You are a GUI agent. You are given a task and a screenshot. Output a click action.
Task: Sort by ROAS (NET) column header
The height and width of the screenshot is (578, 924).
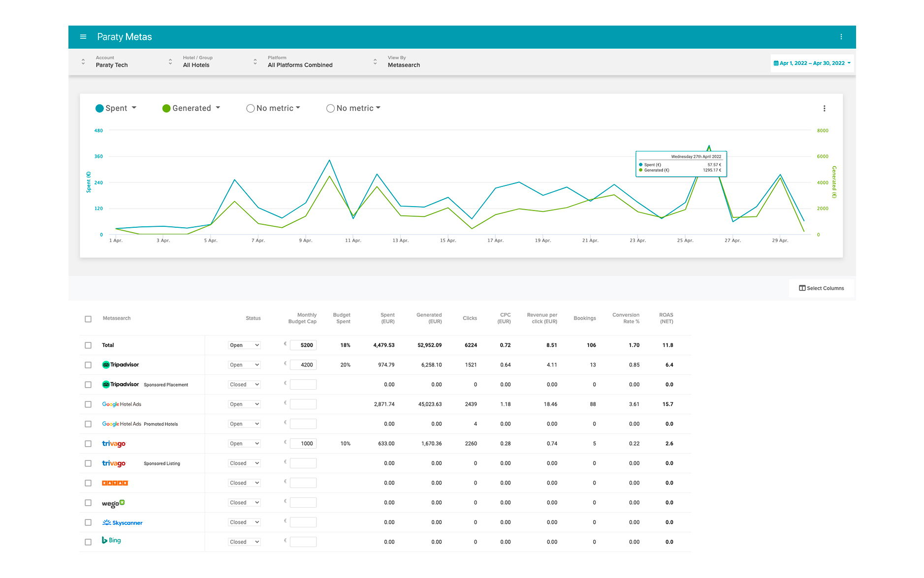pos(666,318)
